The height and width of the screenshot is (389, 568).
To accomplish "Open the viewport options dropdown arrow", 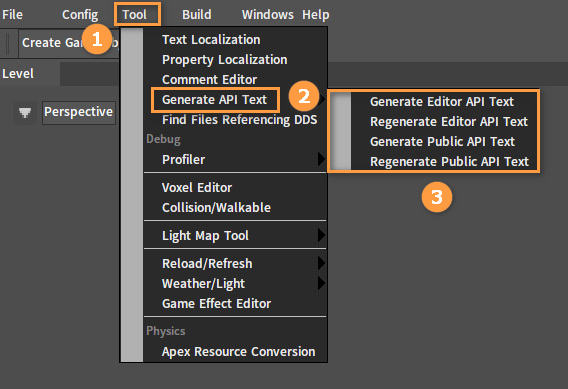I will (x=25, y=113).
